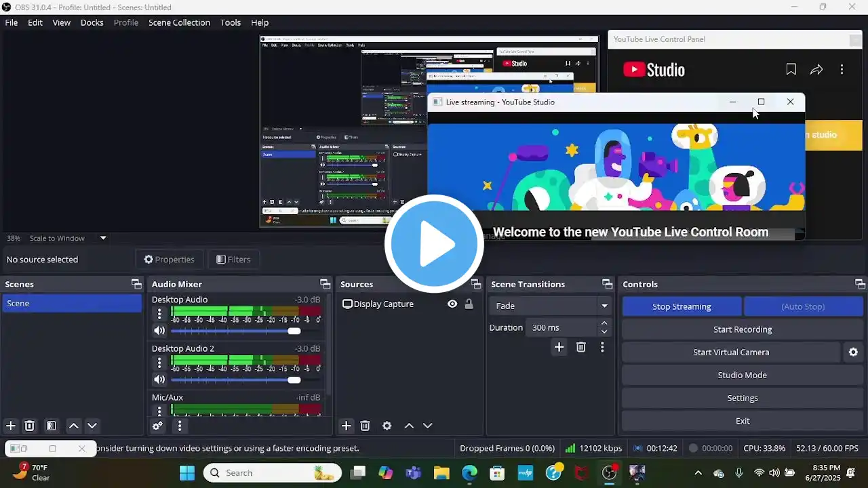Select Display Capture source row

click(x=409, y=304)
